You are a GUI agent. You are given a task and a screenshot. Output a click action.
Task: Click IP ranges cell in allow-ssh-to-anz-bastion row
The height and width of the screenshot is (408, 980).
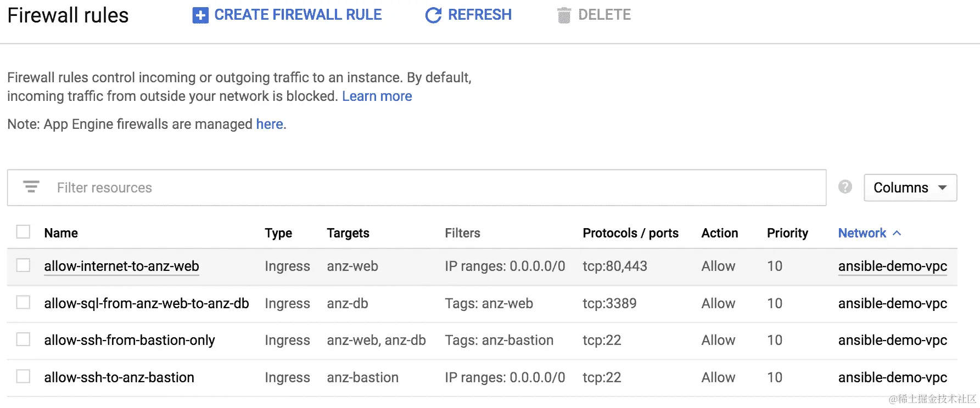(505, 377)
